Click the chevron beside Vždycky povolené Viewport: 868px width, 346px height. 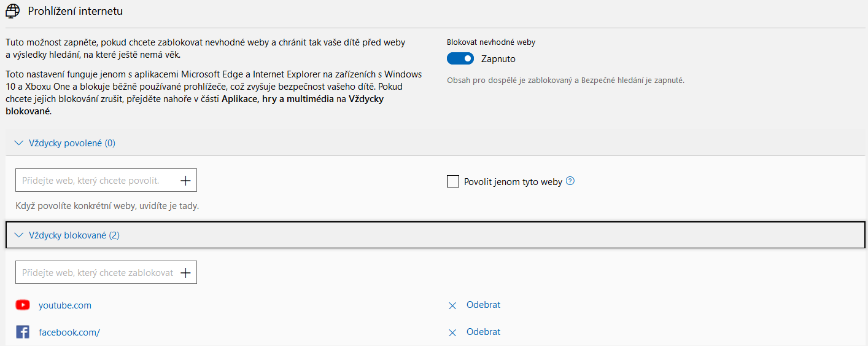point(18,143)
